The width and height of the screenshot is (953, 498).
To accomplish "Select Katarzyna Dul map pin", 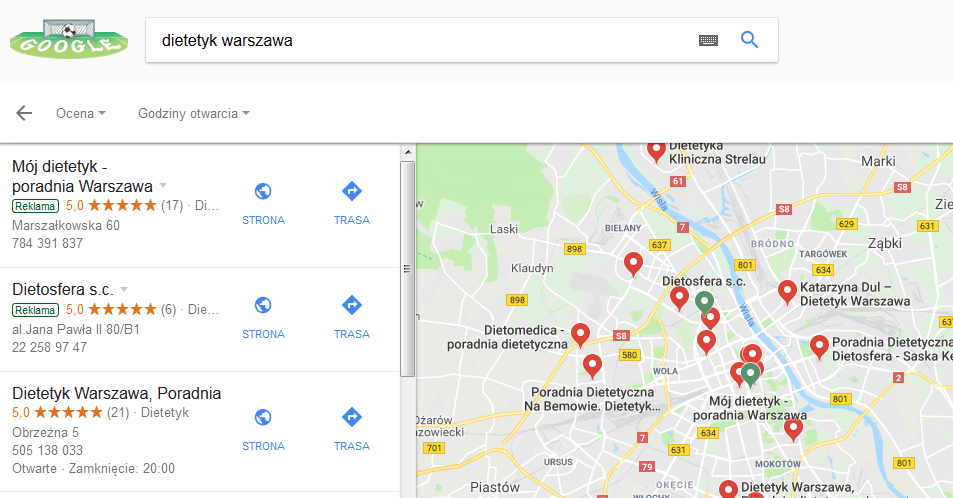I will (787, 292).
